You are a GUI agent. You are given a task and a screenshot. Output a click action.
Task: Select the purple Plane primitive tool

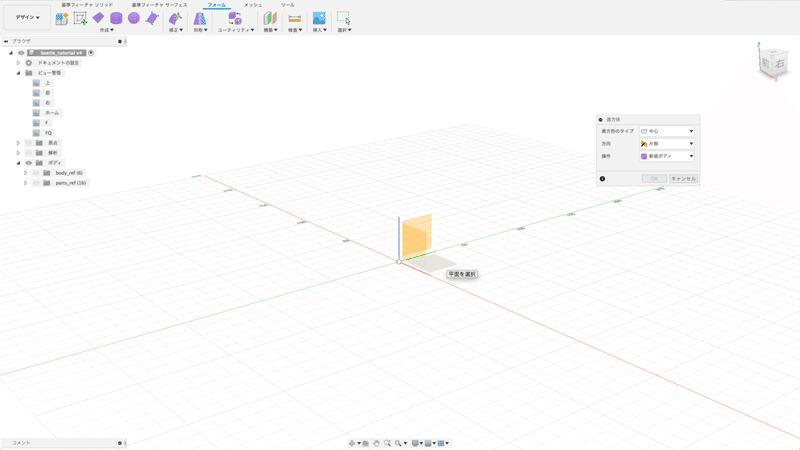click(98, 18)
